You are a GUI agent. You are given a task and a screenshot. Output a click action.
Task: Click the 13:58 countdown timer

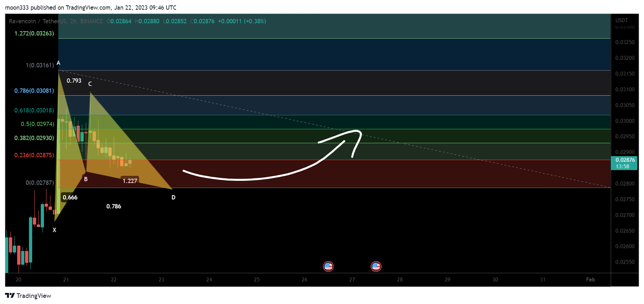[x=622, y=167]
